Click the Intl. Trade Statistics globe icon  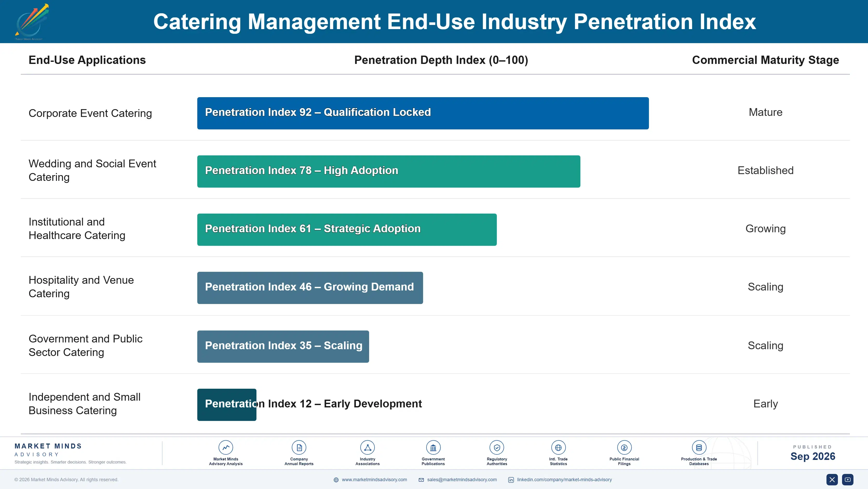pos(558,447)
